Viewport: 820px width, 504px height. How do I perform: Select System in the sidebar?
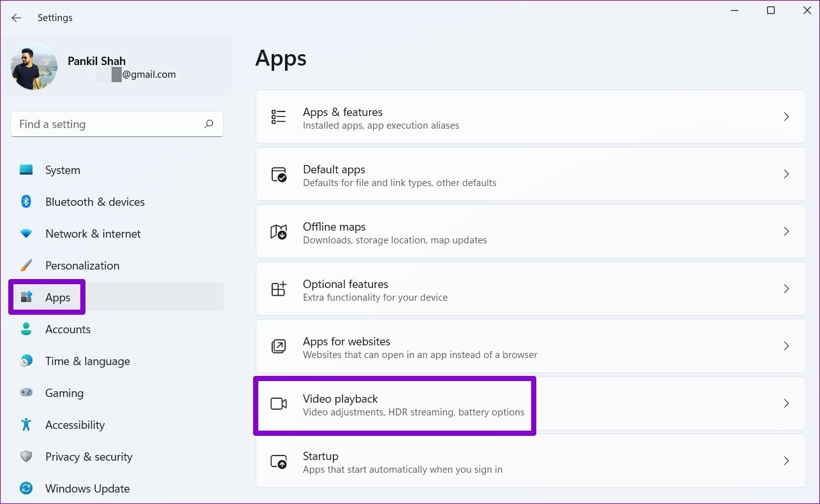point(62,170)
